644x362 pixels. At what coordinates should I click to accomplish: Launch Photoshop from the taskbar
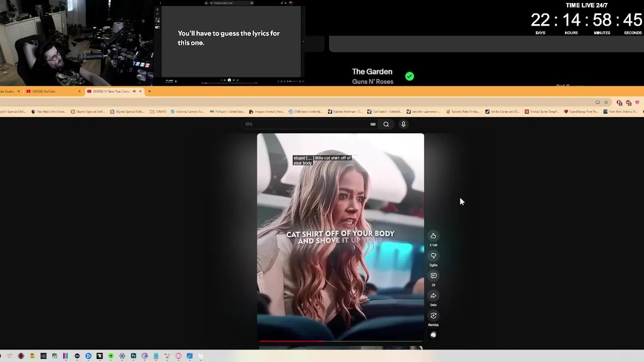point(133,356)
